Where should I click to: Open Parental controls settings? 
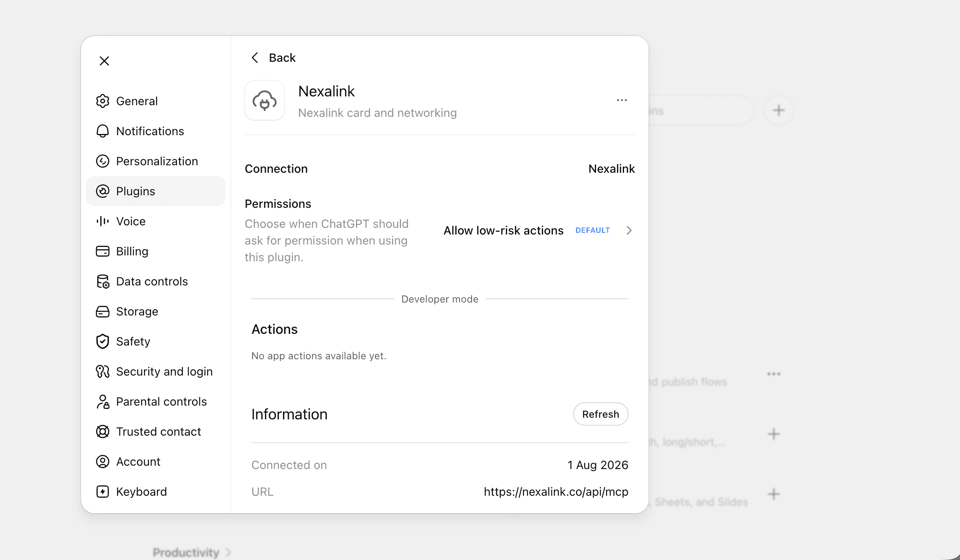click(156, 401)
